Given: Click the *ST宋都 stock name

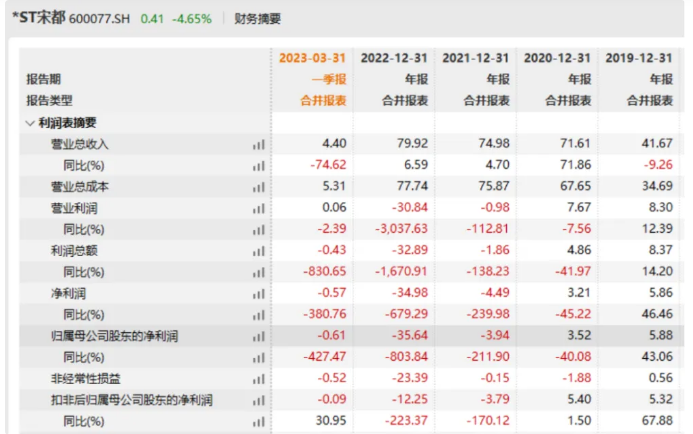Looking at the screenshot, I should tap(39, 18).
